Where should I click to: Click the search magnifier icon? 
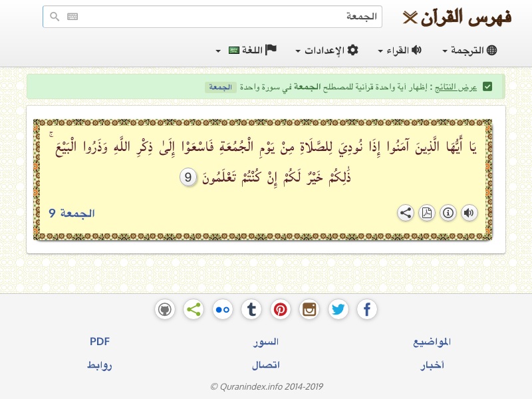pos(55,16)
